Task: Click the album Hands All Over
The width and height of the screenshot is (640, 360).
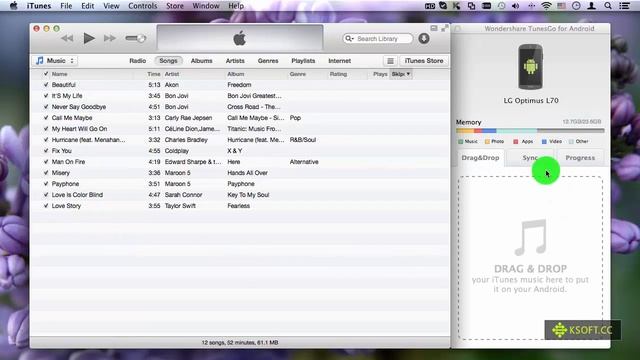Action: (247, 173)
